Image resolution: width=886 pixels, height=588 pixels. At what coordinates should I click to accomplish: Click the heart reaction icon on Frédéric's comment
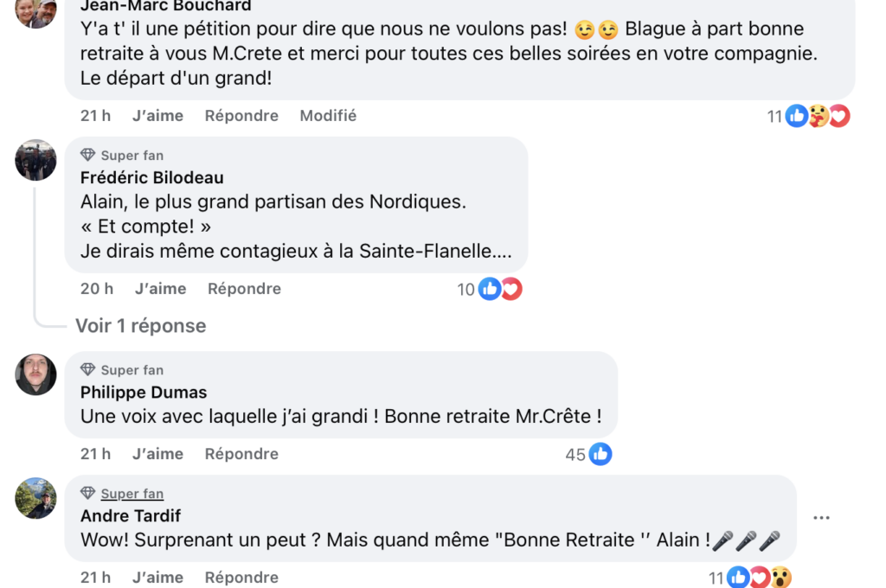pos(510,290)
